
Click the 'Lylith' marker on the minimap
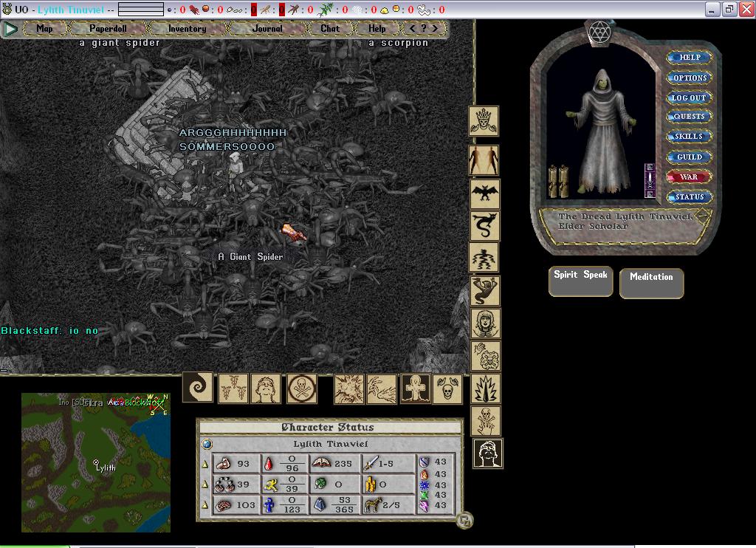pos(105,467)
